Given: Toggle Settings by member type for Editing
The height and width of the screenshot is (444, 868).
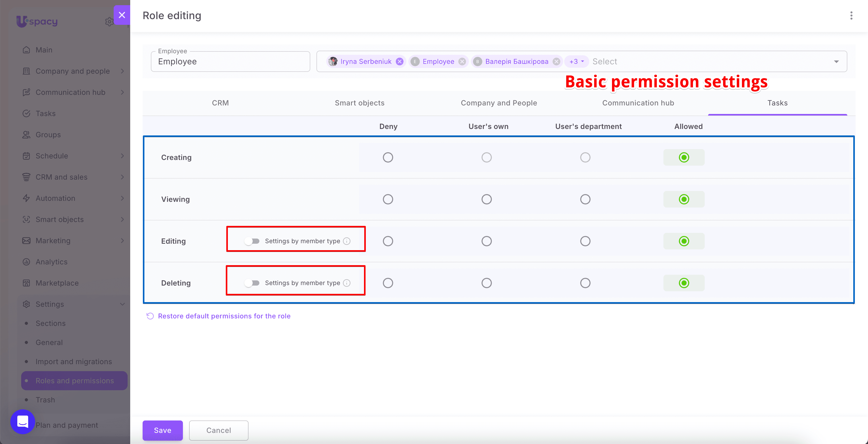Looking at the screenshot, I should click(252, 241).
